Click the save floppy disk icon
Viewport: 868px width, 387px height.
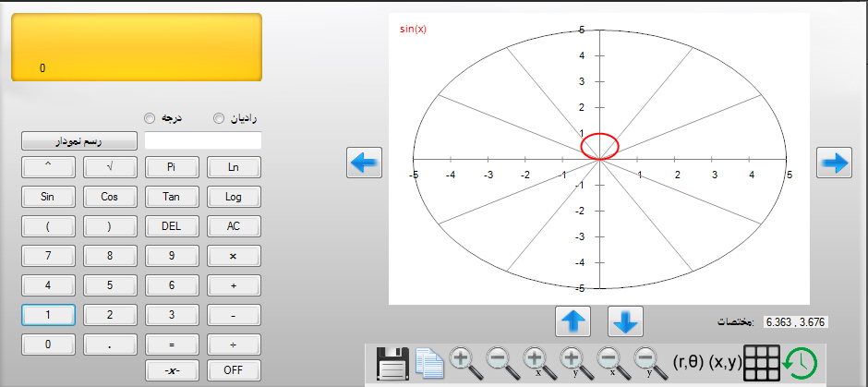coord(392,363)
